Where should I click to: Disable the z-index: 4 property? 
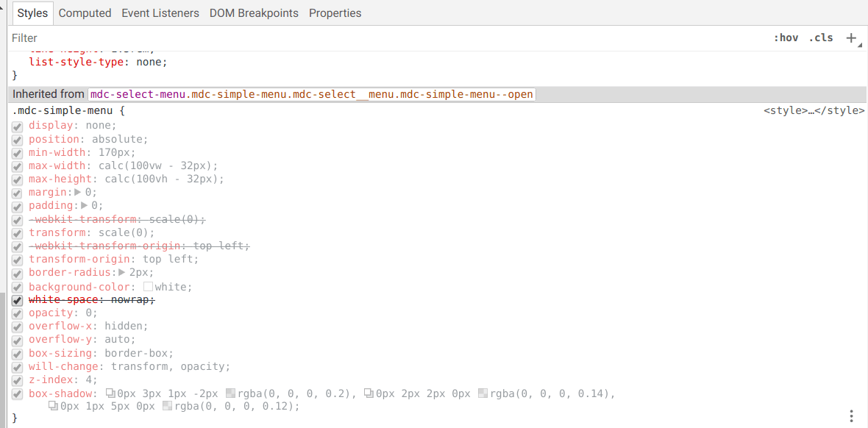[17, 380]
